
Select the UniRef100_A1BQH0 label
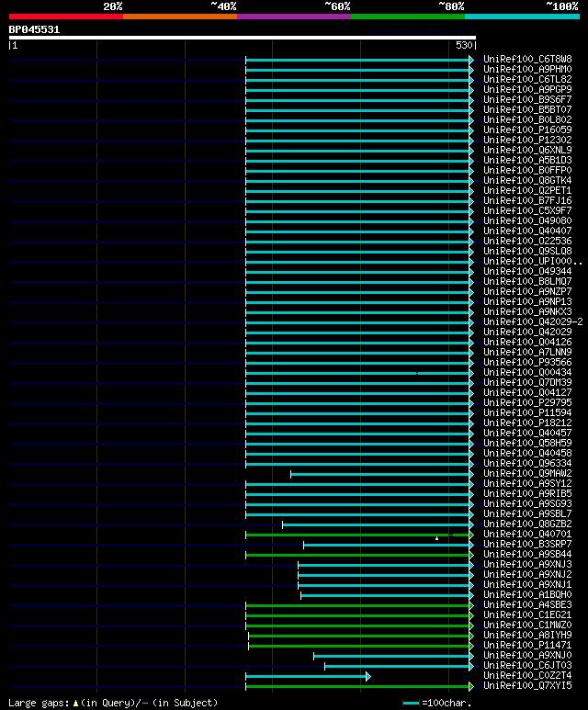(527, 594)
